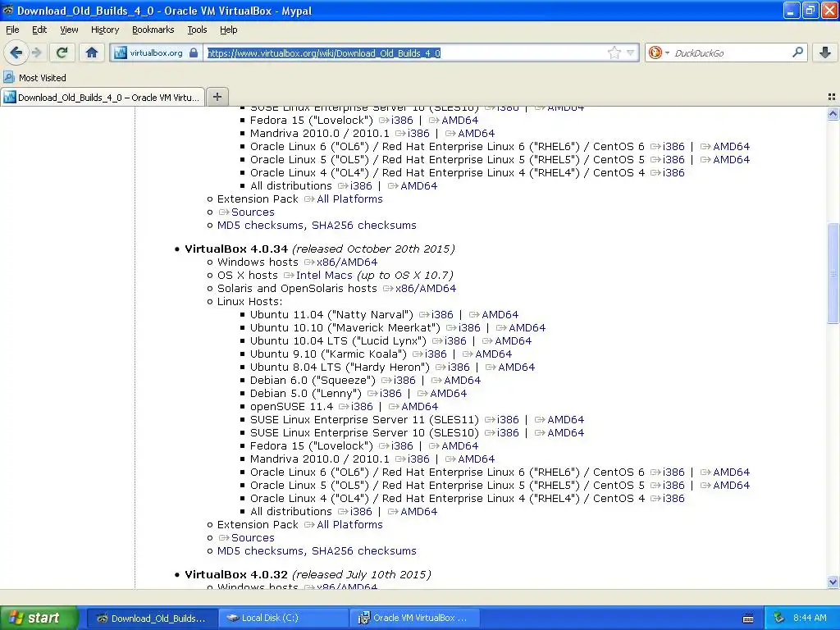Open the View menu
This screenshot has height=630, width=840.
pos(69,30)
